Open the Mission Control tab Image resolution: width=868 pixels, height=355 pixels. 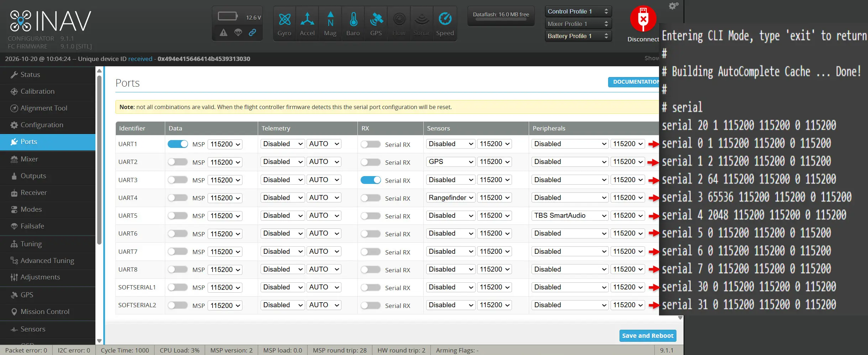48,312
